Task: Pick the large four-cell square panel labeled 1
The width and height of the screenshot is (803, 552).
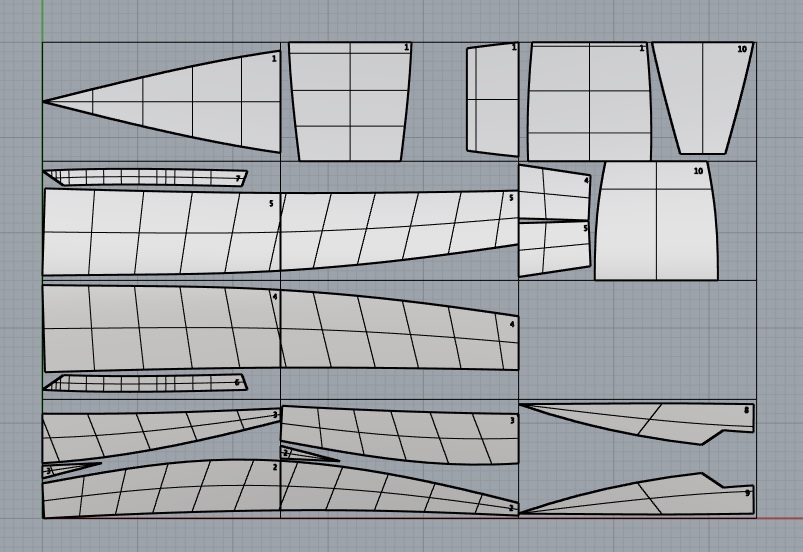Action: (589, 100)
